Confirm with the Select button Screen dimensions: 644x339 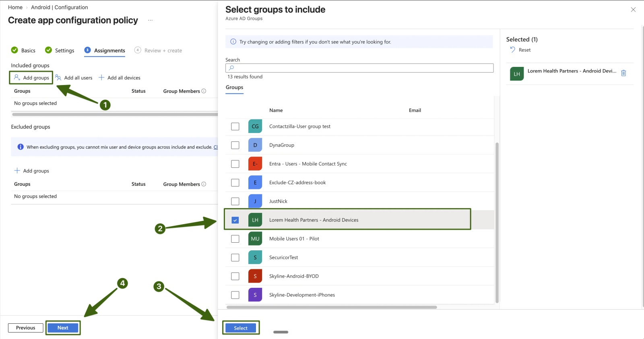click(x=241, y=328)
